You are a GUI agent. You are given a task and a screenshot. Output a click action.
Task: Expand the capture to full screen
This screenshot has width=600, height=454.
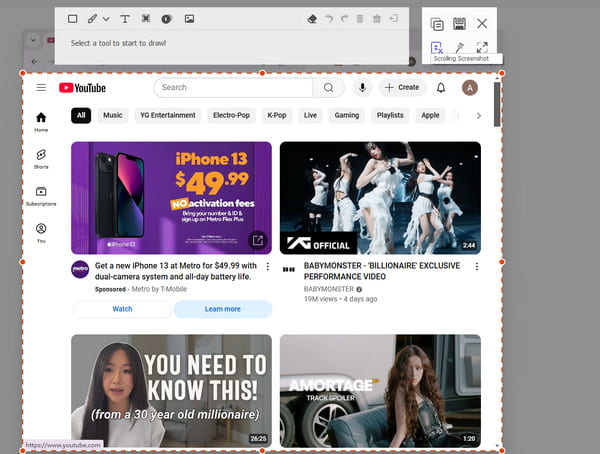click(x=482, y=47)
